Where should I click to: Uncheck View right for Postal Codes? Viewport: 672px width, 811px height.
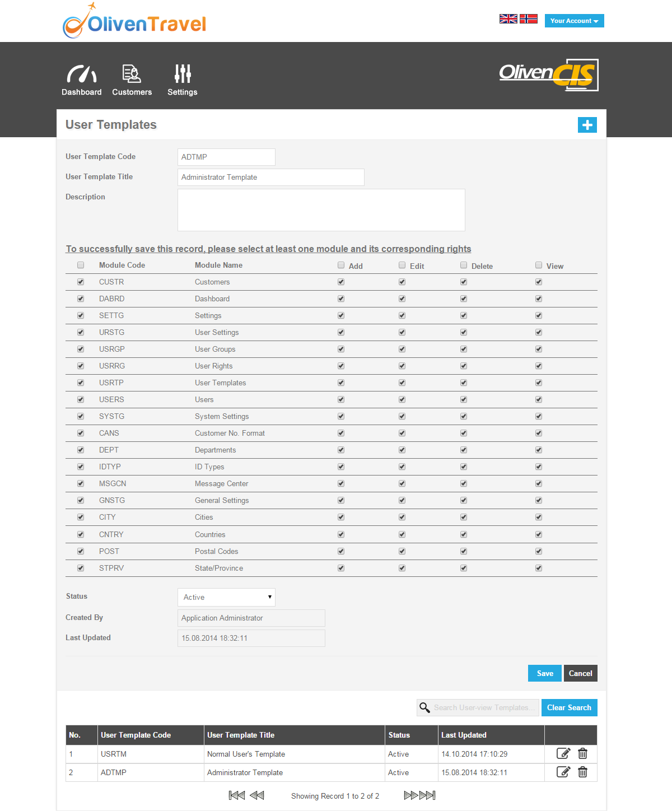(x=539, y=551)
